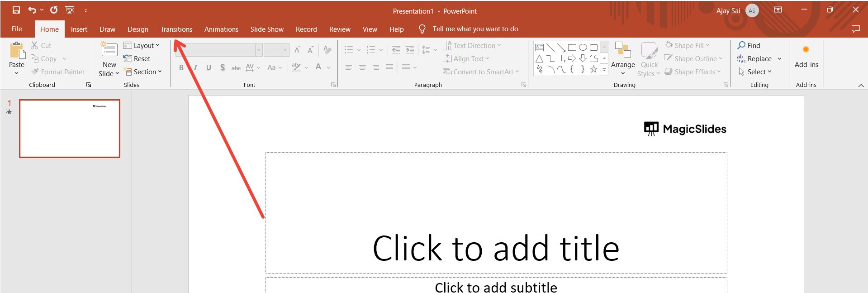The height and width of the screenshot is (293, 868).
Task: Open the Design tab
Action: [138, 29]
